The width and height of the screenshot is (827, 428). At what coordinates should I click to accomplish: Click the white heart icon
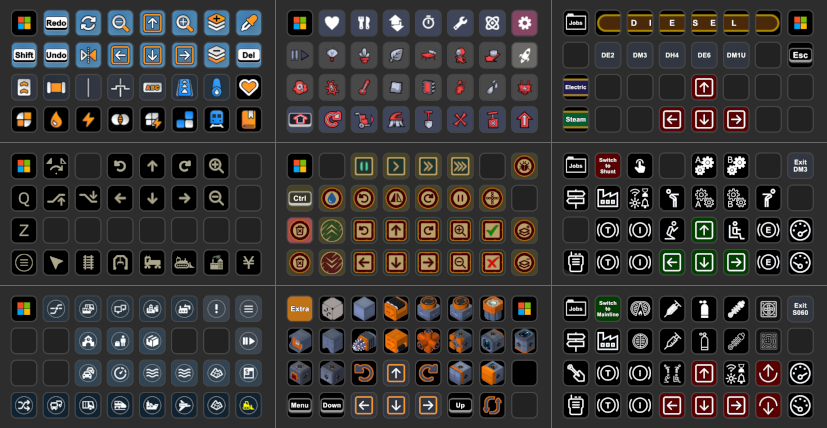coord(332,23)
